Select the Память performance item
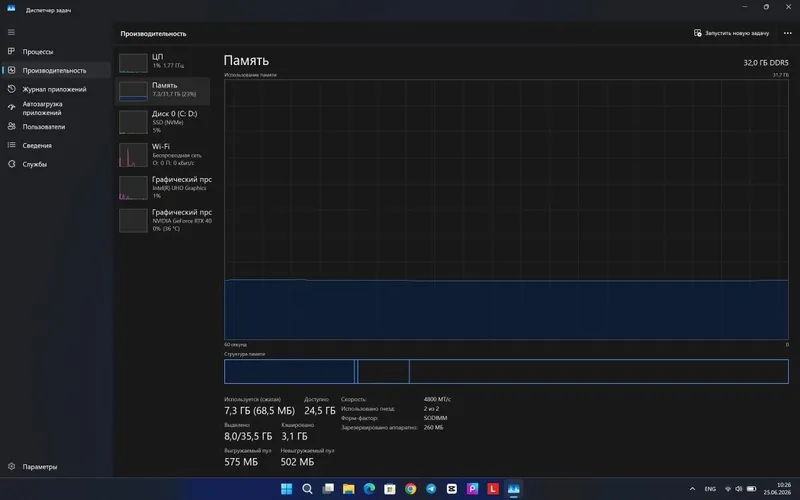 pyautogui.click(x=163, y=91)
